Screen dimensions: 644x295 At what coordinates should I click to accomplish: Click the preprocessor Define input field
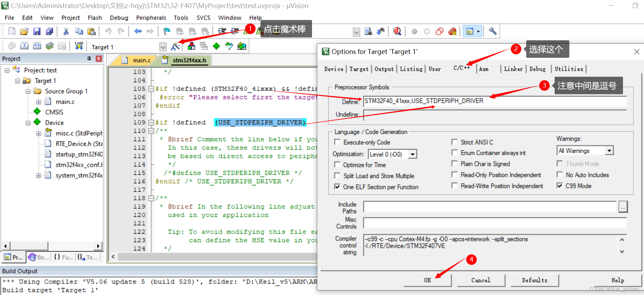click(495, 101)
